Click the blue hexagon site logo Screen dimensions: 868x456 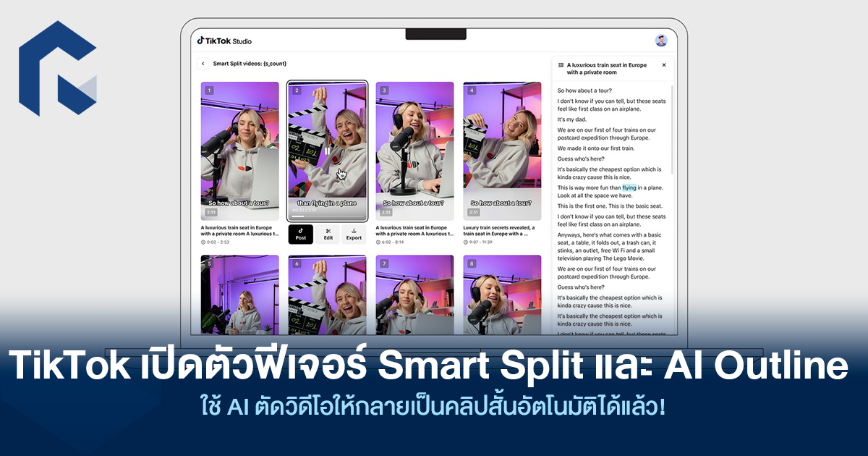(x=58, y=69)
